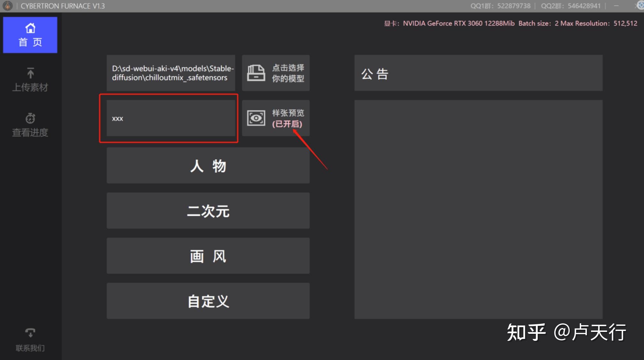Click the eye preview icon on 样张预览

click(x=255, y=118)
